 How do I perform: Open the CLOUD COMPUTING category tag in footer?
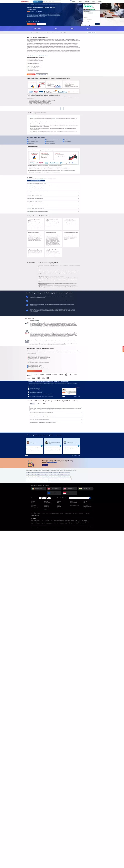click(68, 514)
